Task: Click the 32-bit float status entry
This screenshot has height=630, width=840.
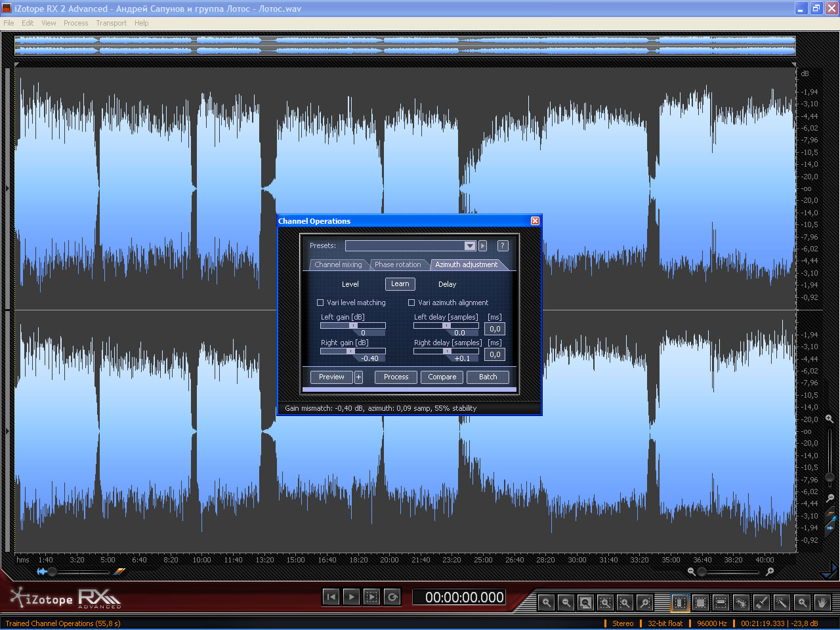Action: (x=665, y=623)
